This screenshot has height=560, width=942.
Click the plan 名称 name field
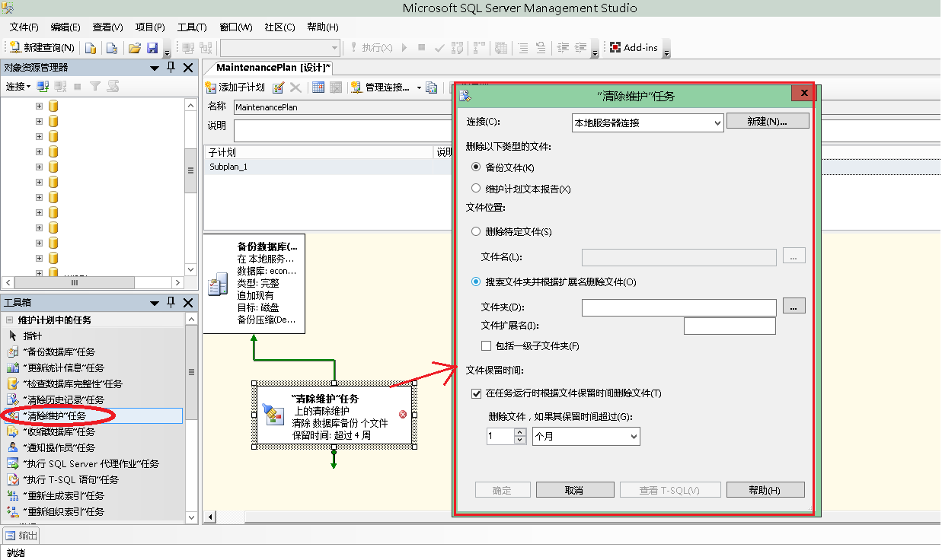343,107
